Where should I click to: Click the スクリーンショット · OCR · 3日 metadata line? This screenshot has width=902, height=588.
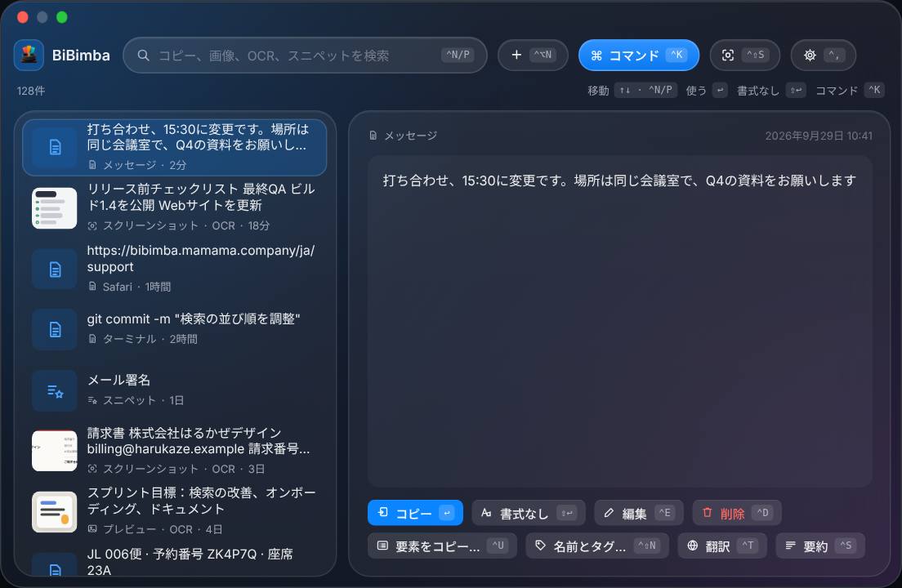tap(176, 469)
